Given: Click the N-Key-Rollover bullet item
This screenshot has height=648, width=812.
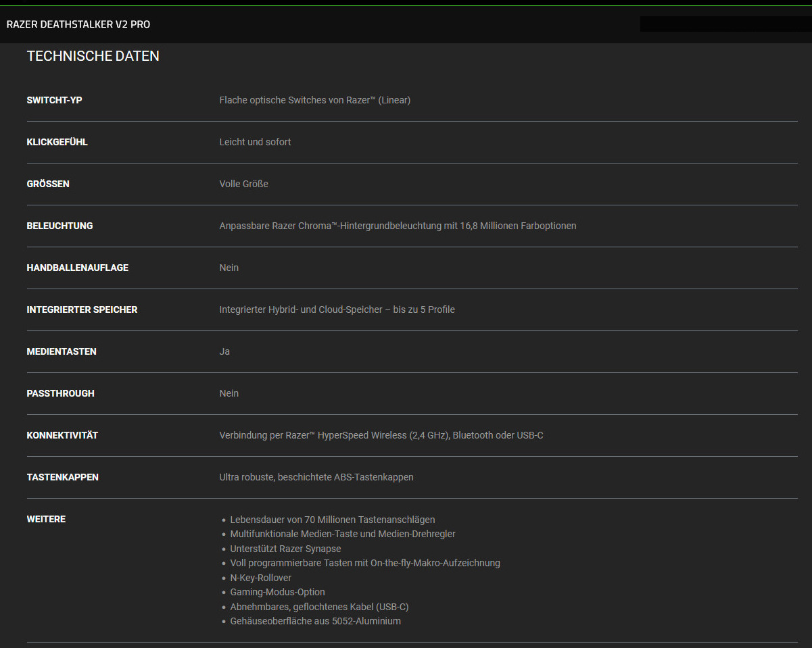Looking at the screenshot, I should (x=260, y=578).
